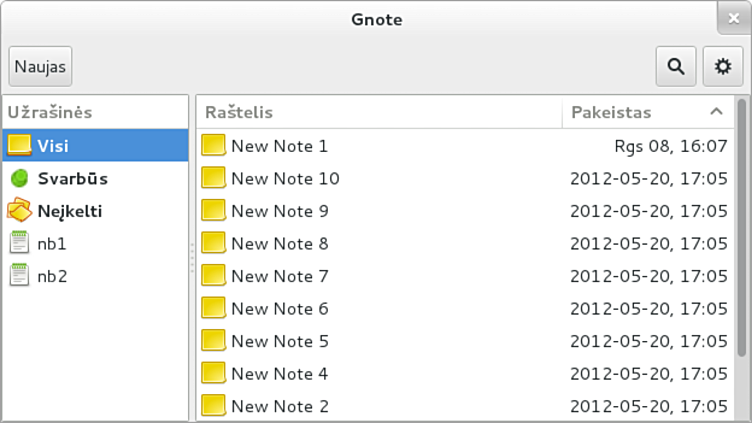Open the nb2 notebook
Screen dimensions: 752x423
tap(52, 276)
